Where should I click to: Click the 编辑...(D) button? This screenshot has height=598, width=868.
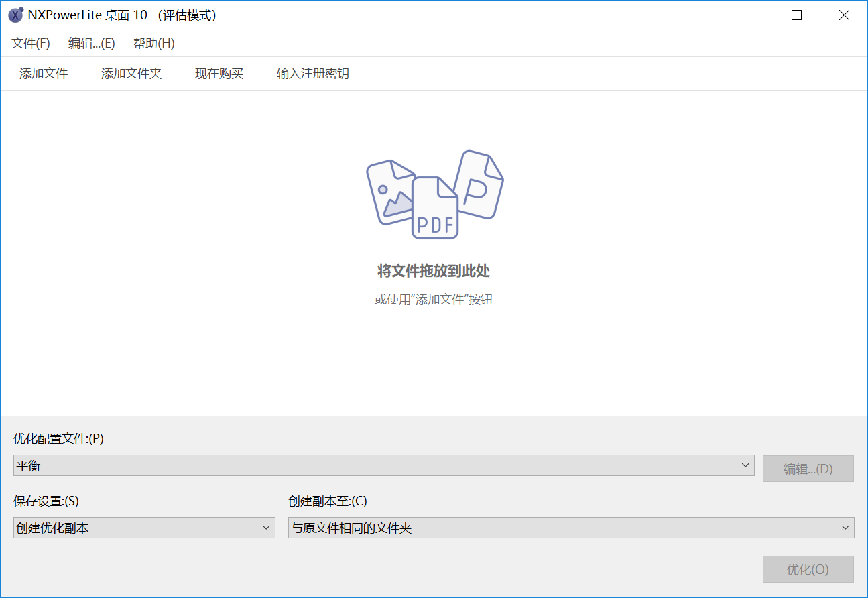[808, 469]
